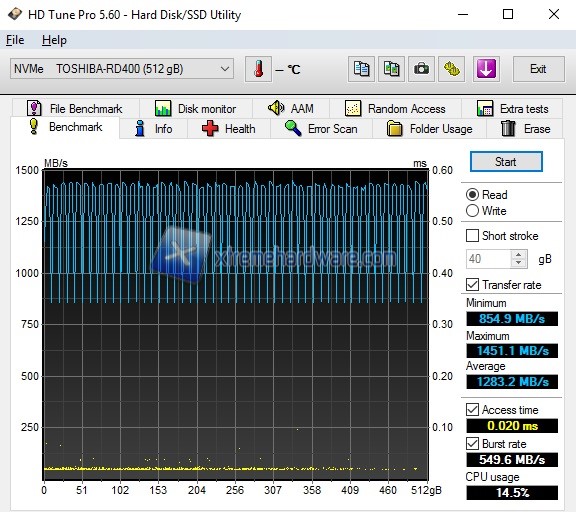Minimize the HD Tune Pro window

point(463,15)
